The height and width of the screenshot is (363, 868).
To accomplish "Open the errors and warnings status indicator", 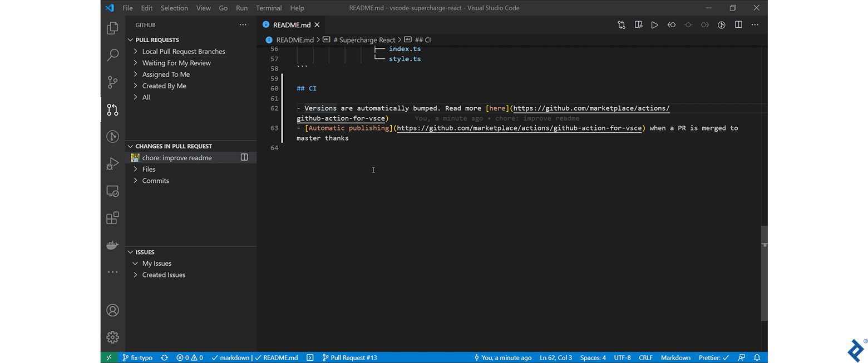I will [190, 357].
